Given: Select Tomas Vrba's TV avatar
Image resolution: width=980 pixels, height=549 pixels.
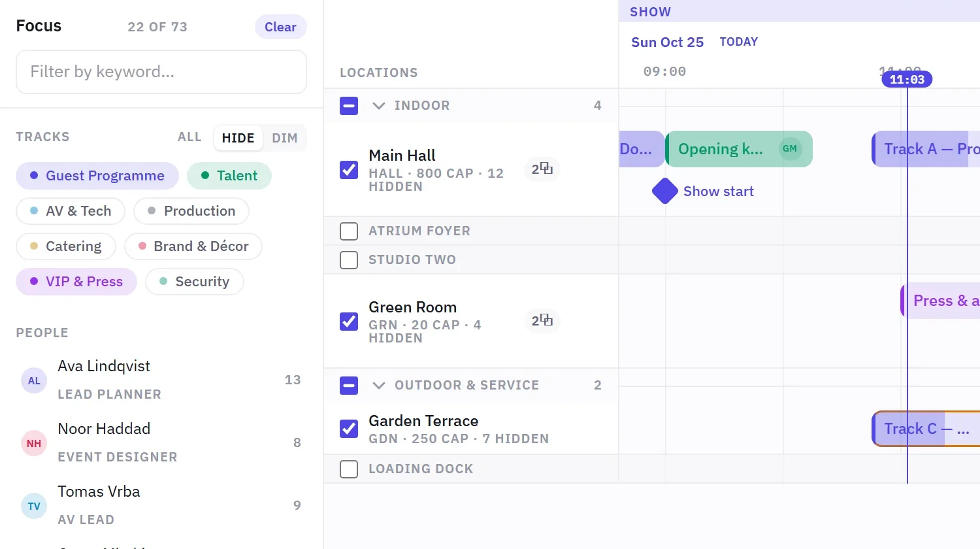Looking at the screenshot, I should click(x=34, y=506).
